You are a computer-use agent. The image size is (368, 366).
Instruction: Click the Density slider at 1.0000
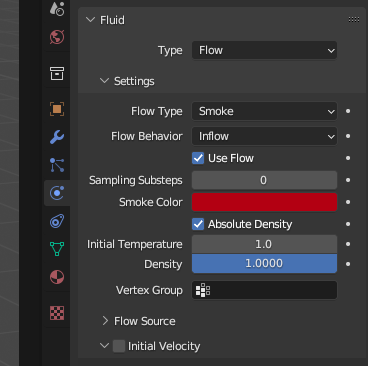click(264, 263)
